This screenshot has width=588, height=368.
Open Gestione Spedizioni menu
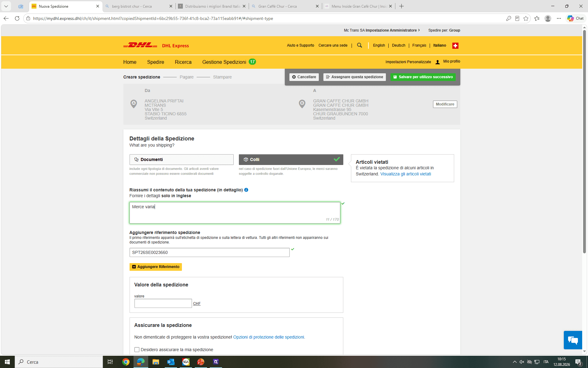[229, 62]
